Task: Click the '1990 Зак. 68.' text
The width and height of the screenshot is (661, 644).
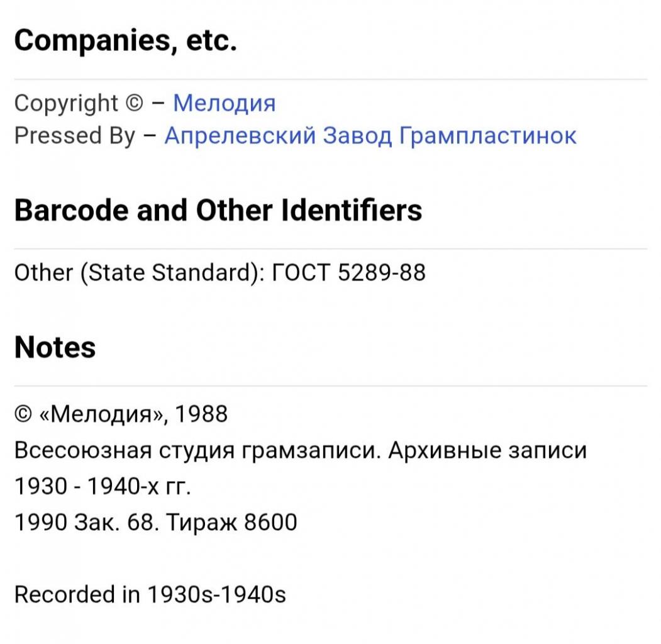Action: coord(86,522)
